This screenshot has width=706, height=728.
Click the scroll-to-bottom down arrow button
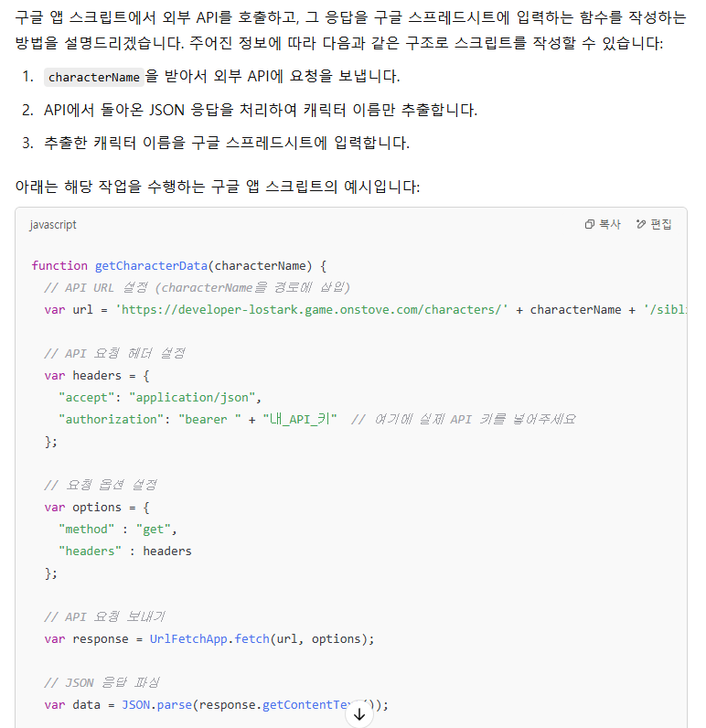tap(359, 714)
